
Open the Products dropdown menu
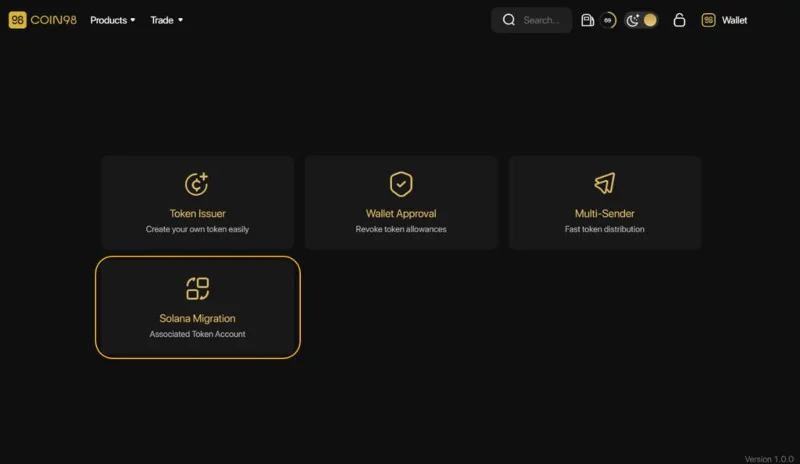[x=112, y=20]
